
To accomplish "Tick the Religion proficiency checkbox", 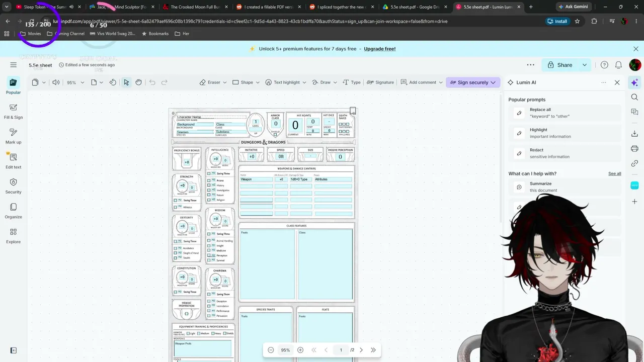I will [209, 200].
